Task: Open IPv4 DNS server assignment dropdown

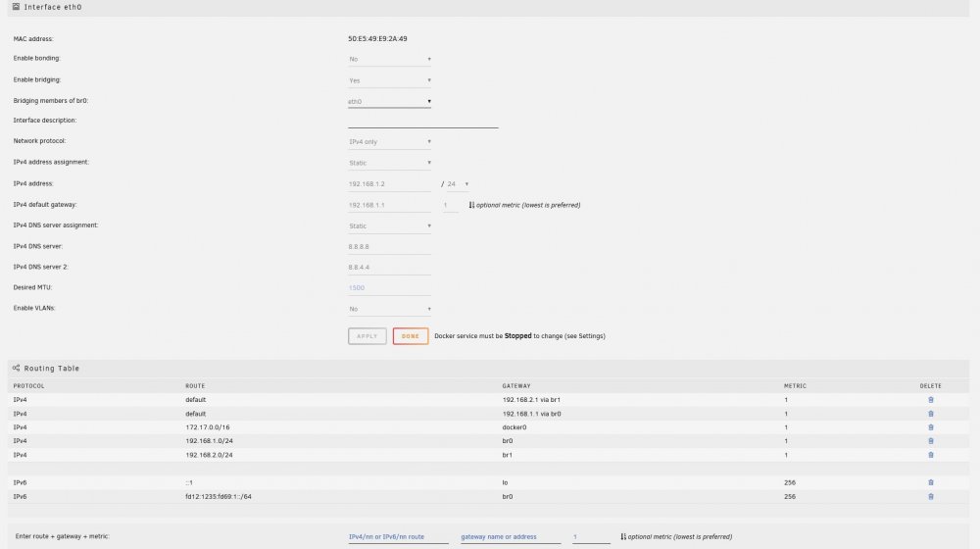Action: pos(389,225)
